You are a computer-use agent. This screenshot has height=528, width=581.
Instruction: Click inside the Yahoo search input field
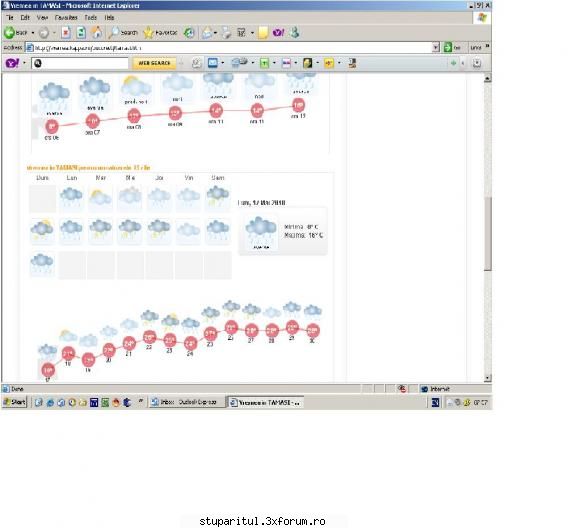pos(80,63)
